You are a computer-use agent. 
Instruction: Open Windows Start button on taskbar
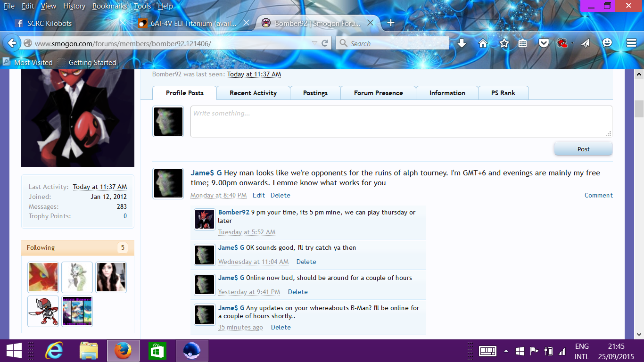click(x=14, y=351)
